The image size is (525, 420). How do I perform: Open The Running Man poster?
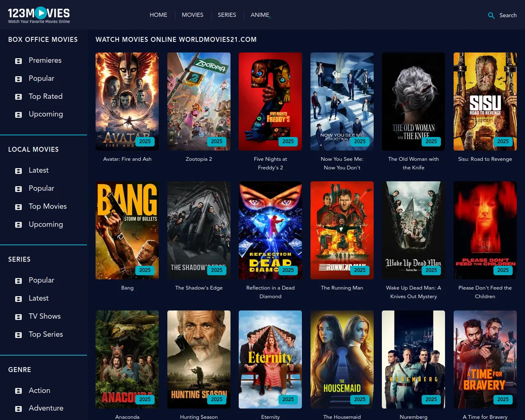click(x=342, y=231)
